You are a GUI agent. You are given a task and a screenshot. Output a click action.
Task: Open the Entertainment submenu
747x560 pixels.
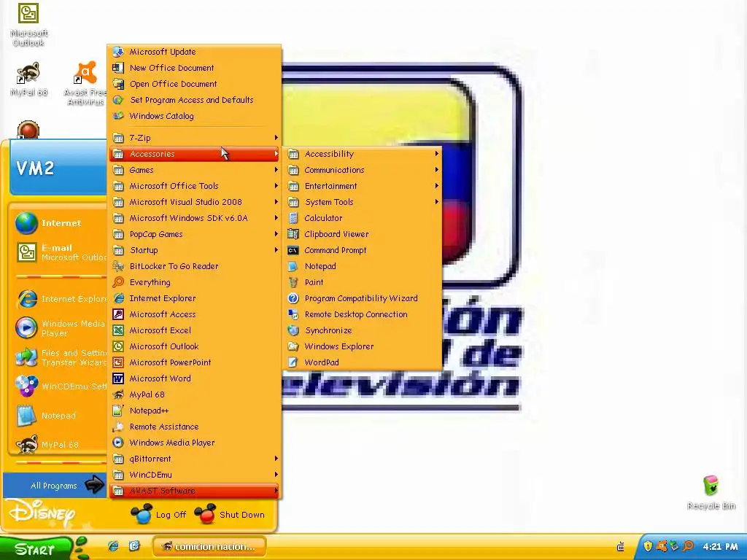point(363,186)
